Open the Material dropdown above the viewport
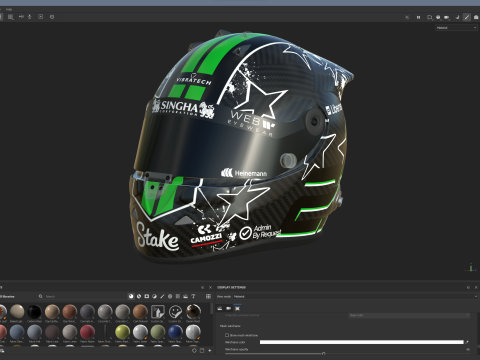The image size is (480, 360). pos(456,28)
